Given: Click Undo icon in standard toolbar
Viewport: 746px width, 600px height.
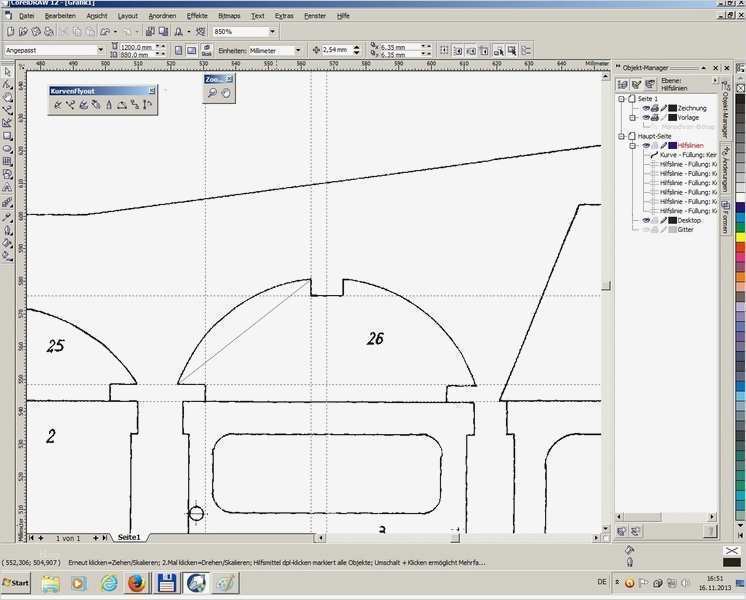Looking at the screenshot, I should pyautogui.click(x=105, y=32).
